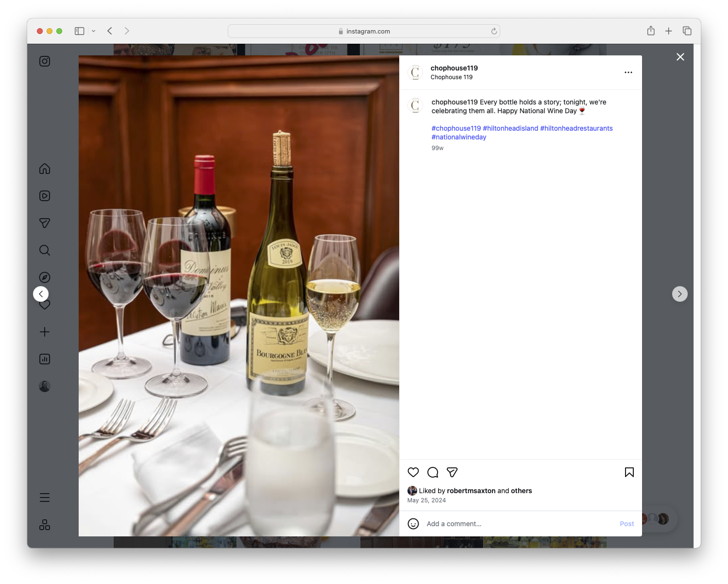Like the post with the heart icon
The width and height of the screenshot is (728, 584).
tap(413, 472)
